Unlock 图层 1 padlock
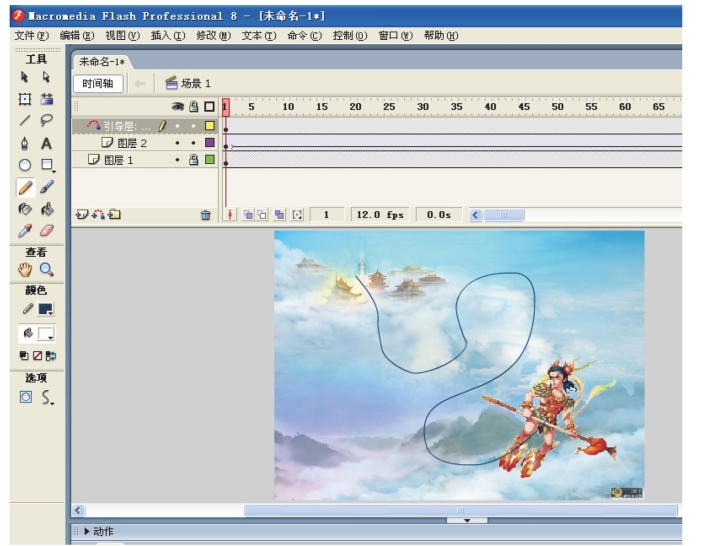The width and height of the screenshot is (721, 546). pyautogui.click(x=194, y=160)
